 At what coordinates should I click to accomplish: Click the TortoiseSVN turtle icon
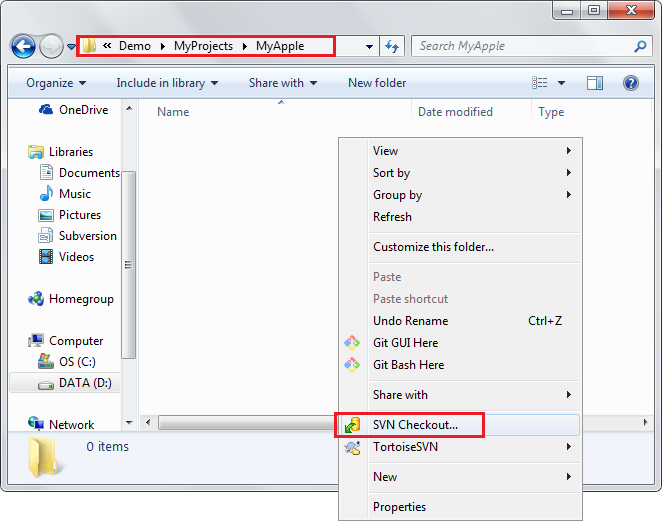[x=352, y=447]
